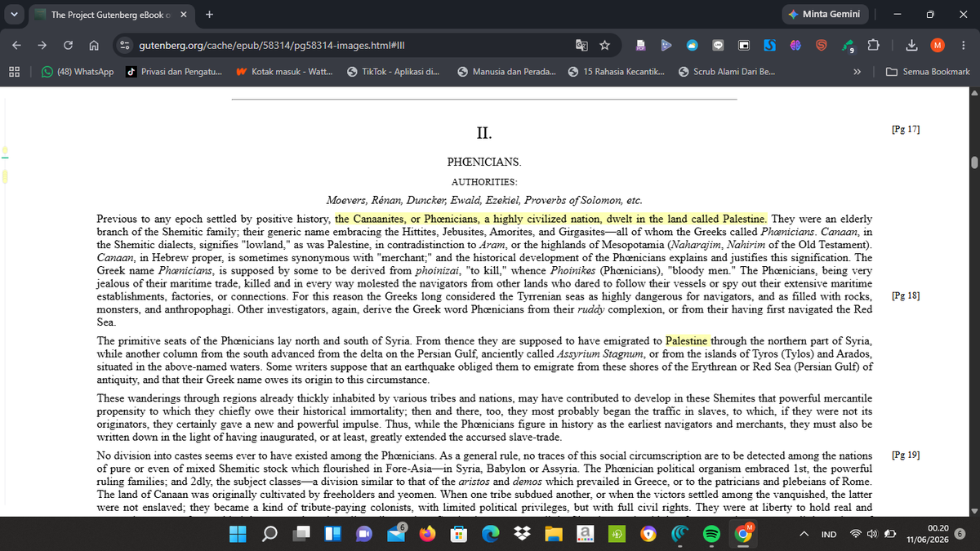
Task: Open Task View in the taskbar
Action: tap(302, 534)
